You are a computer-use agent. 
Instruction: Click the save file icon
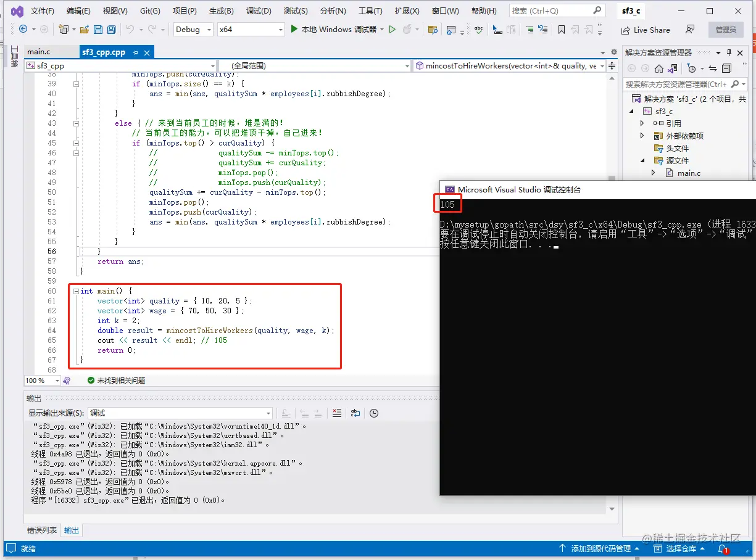(x=98, y=30)
